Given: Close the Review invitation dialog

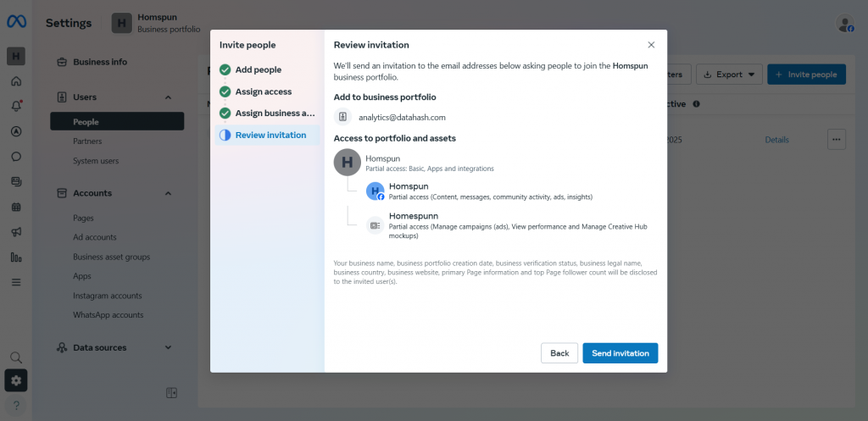Looking at the screenshot, I should 651,45.
